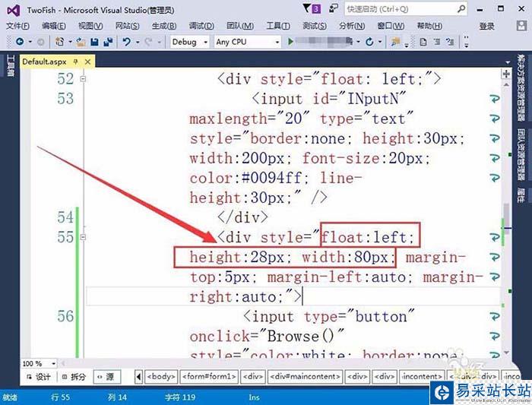This screenshot has height=405, width=532.
Task: Open the 调试(D) menu
Action: pos(201,26)
